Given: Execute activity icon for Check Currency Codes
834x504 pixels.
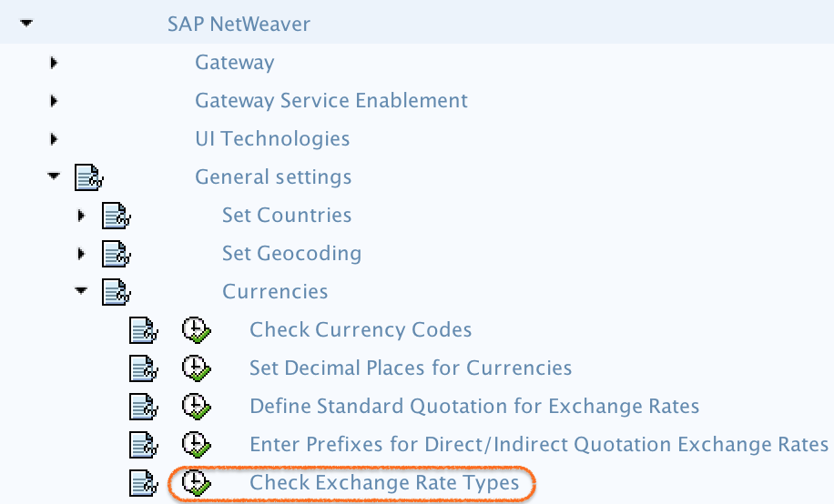Looking at the screenshot, I should (x=197, y=330).
